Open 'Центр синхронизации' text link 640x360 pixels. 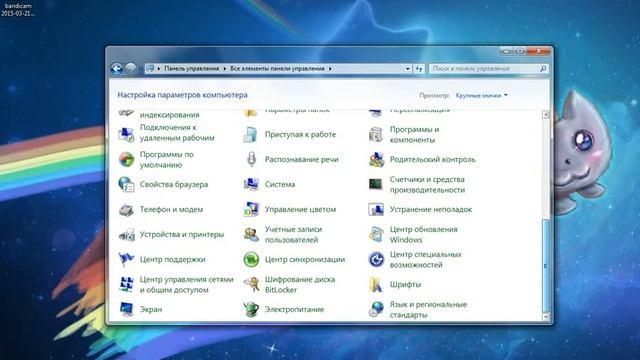(304, 260)
